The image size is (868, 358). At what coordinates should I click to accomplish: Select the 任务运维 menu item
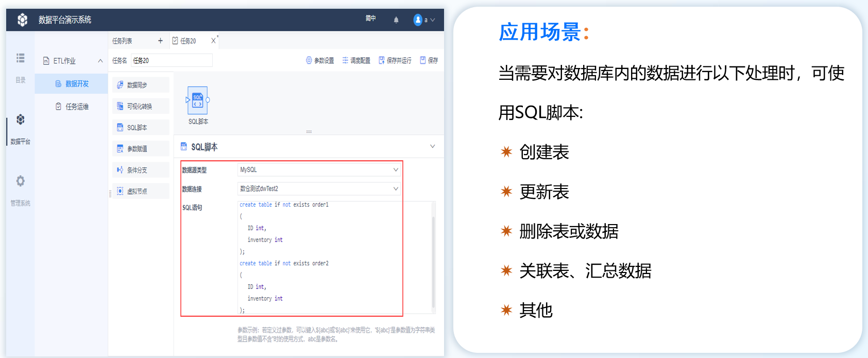point(71,106)
